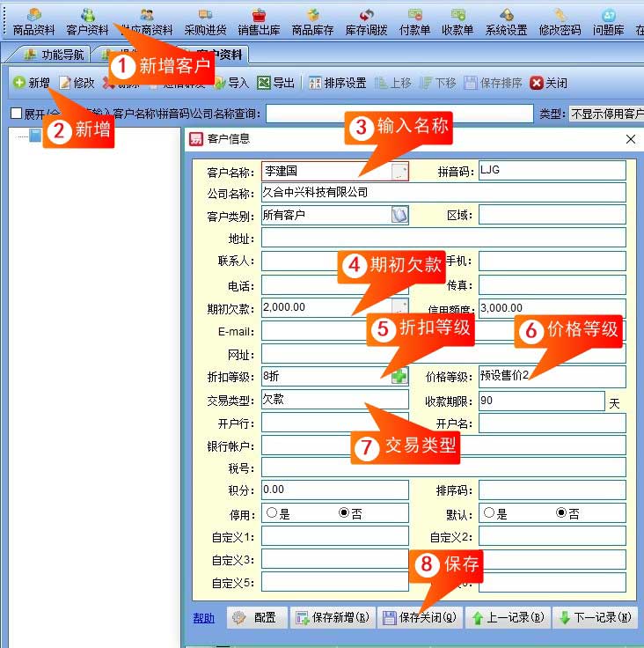Screen dimensions: 644x648
Task: Open 收款单 module
Action: click(x=457, y=22)
